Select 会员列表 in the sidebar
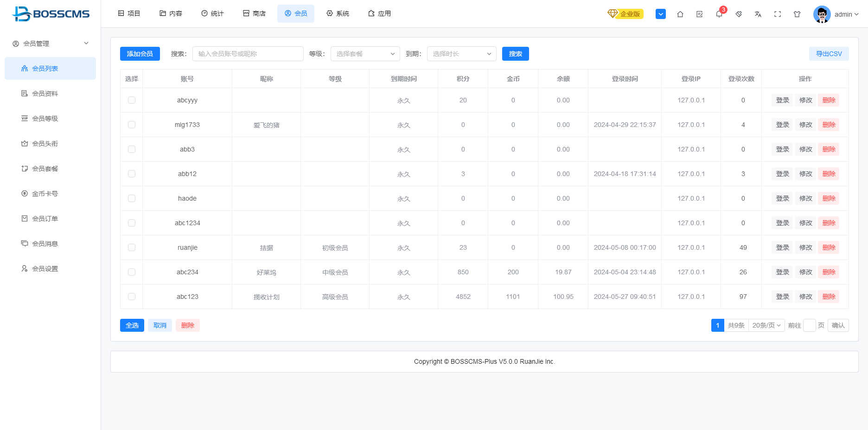The height and width of the screenshot is (430, 868). point(50,68)
